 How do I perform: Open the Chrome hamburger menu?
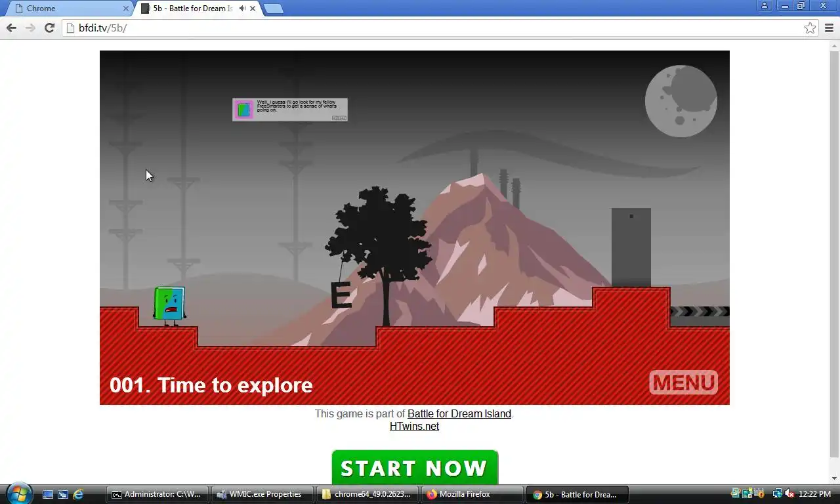[829, 28]
